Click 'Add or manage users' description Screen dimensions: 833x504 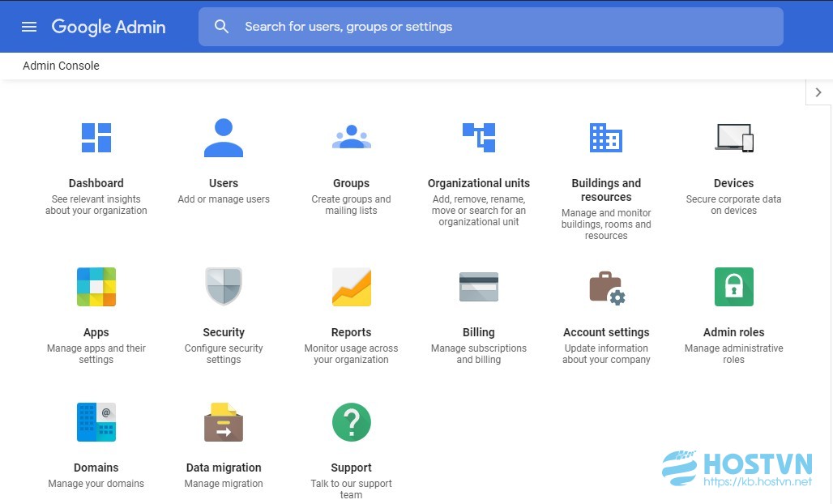pos(224,199)
